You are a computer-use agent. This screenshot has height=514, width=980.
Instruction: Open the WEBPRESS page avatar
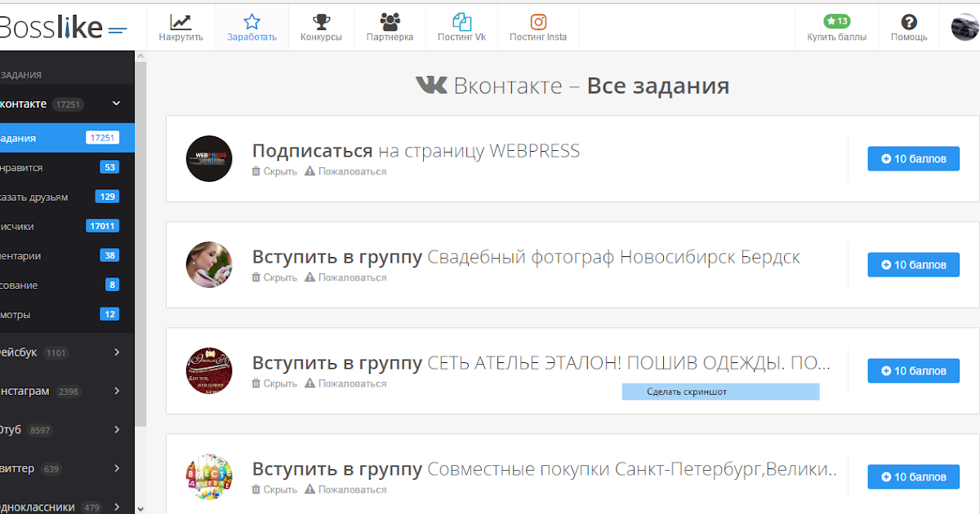(209, 158)
